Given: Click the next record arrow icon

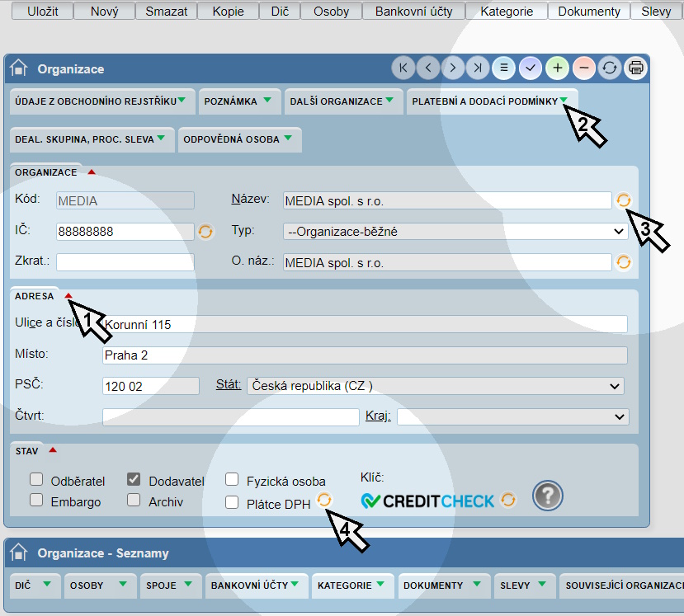Looking at the screenshot, I should [453, 68].
